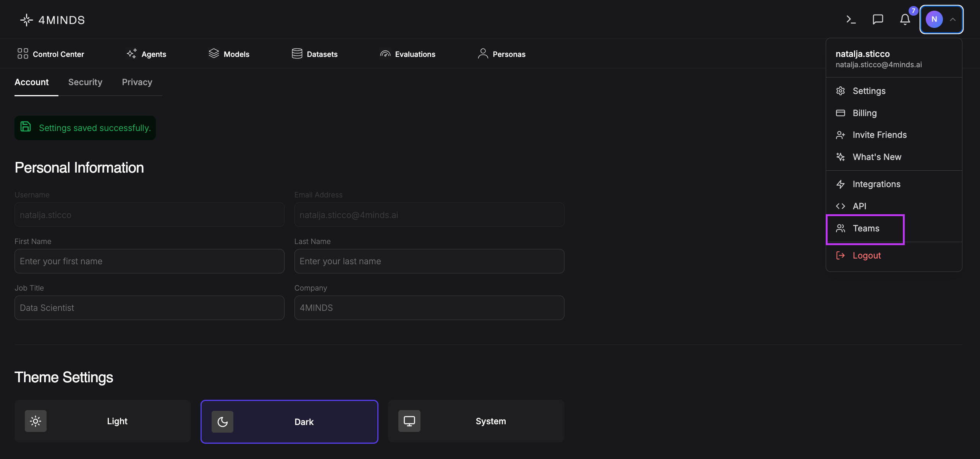The height and width of the screenshot is (459, 980).
Task: Click the Datasets database icon
Action: coord(297,54)
